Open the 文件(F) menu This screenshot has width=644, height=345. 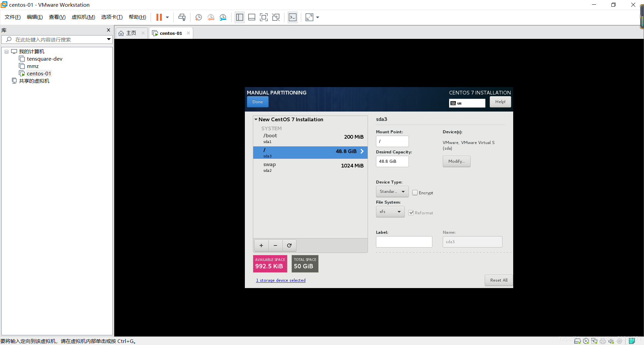(13, 17)
